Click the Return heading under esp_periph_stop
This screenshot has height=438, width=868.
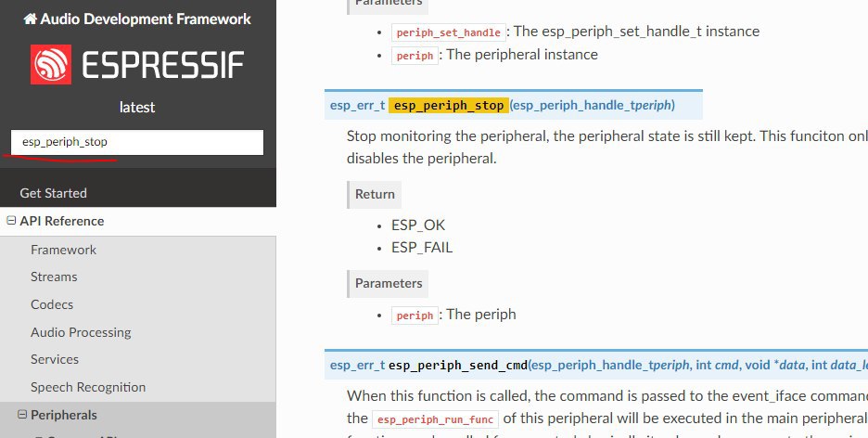(375, 194)
